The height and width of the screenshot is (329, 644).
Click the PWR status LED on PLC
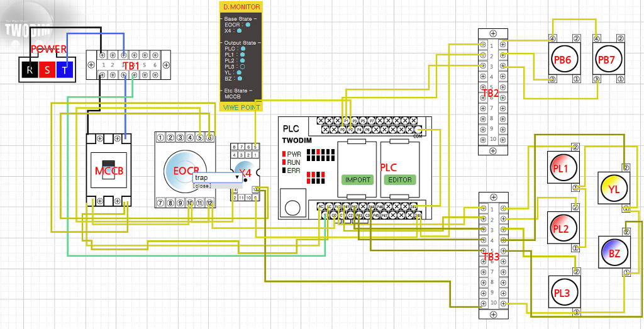[x=284, y=154]
